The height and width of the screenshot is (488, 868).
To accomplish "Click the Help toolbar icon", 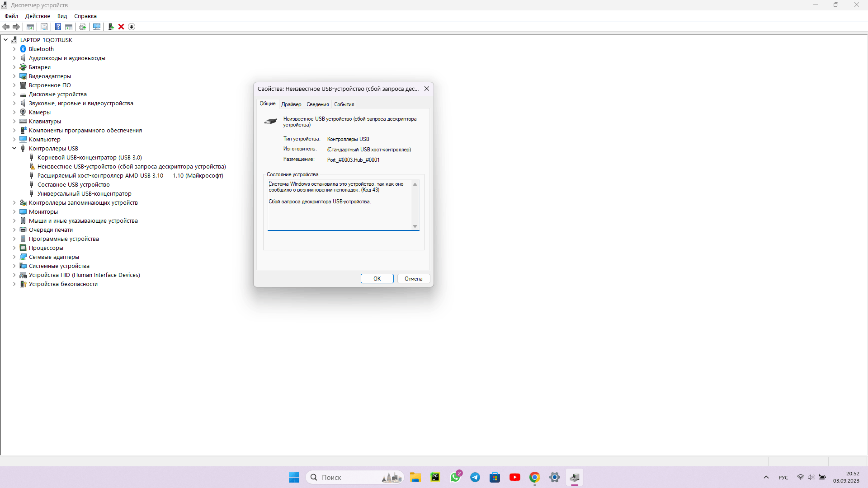I will point(58,27).
